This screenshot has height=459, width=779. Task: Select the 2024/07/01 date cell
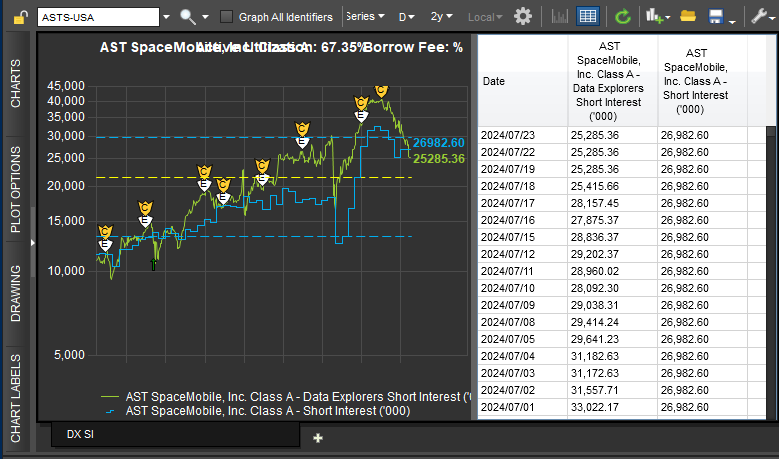point(523,407)
